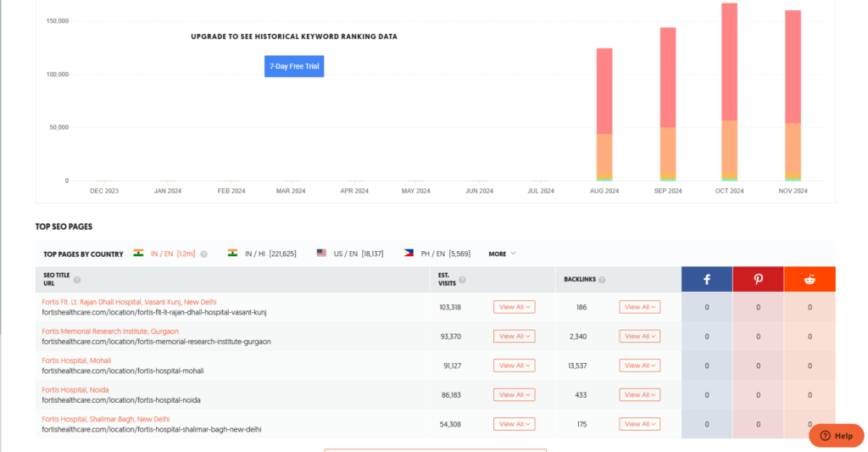Click help icon next to Est. Visits

click(x=462, y=280)
